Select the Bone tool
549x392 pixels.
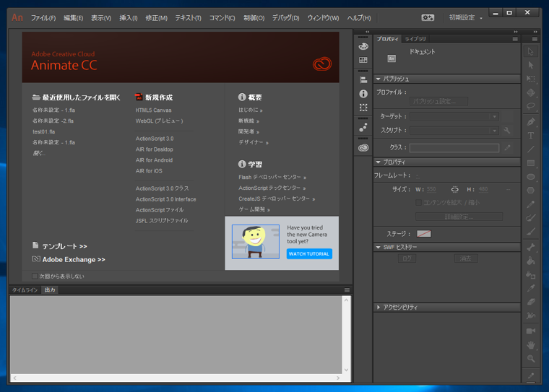(x=531, y=247)
